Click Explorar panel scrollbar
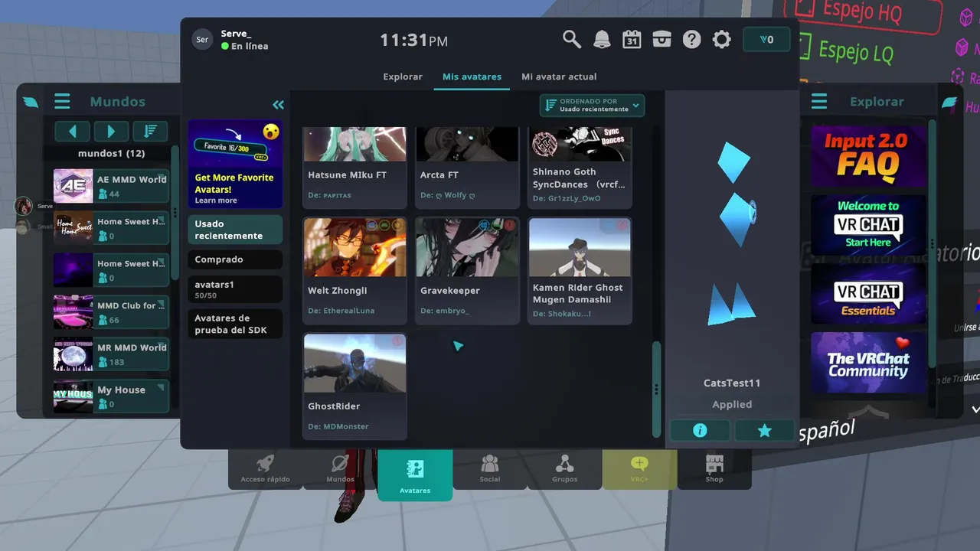Viewport: 980px width, 551px height. click(932, 243)
